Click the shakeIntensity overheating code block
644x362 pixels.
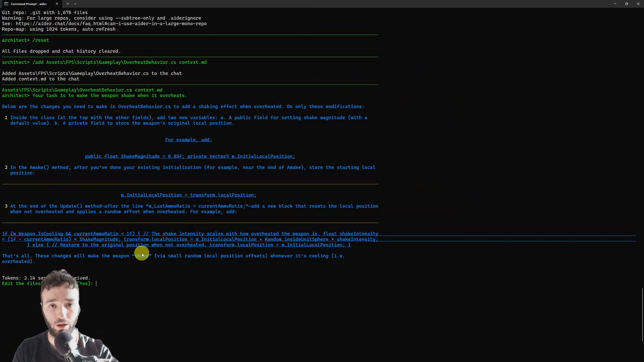click(x=190, y=239)
